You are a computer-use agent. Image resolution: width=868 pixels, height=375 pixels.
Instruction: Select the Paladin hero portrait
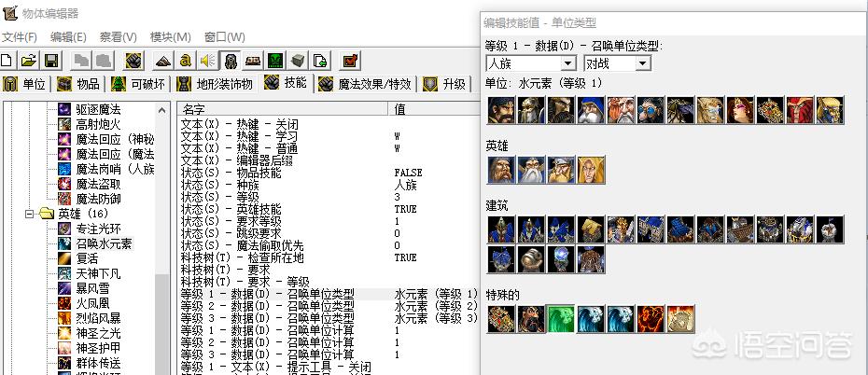pos(501,170)
